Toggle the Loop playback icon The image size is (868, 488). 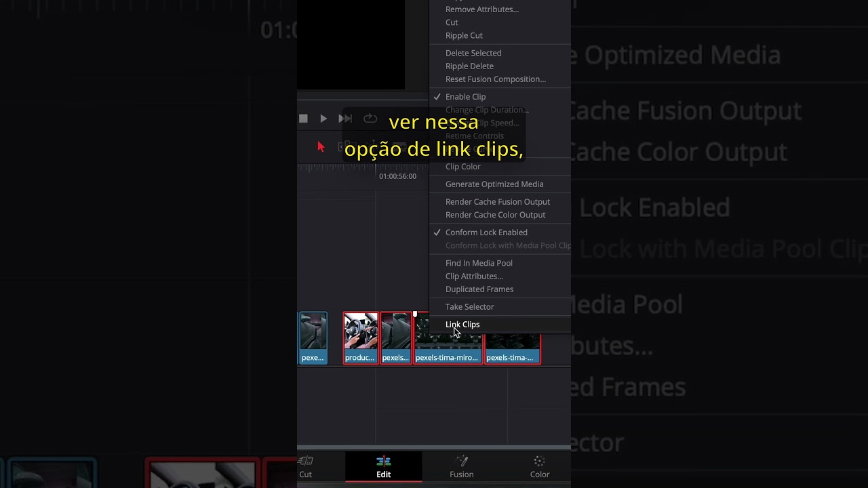coord(370,119)
